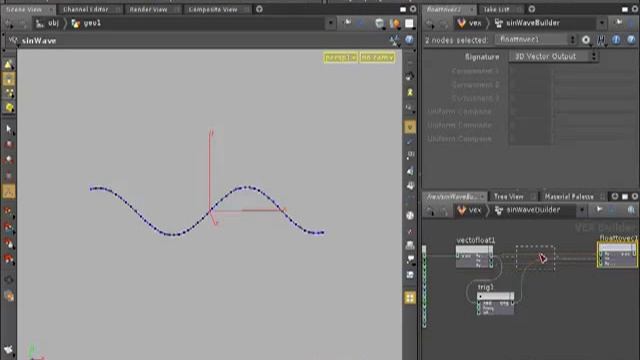Add a new pane tab beside Composite View

click(260, 9)
